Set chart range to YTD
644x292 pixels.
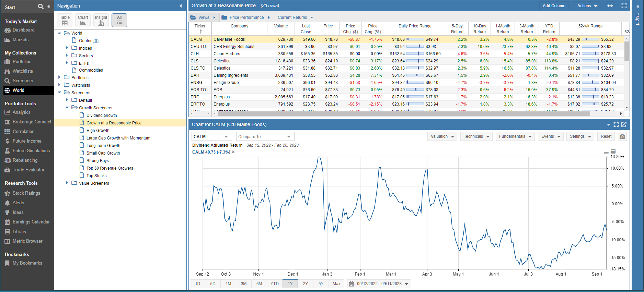[x=275, y=284]
